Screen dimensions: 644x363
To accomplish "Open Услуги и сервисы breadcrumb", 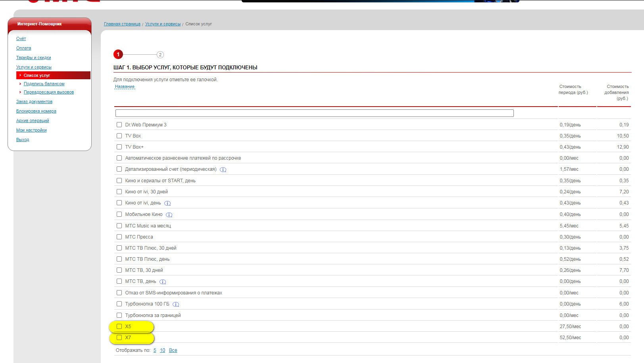I will click(163, 24).
